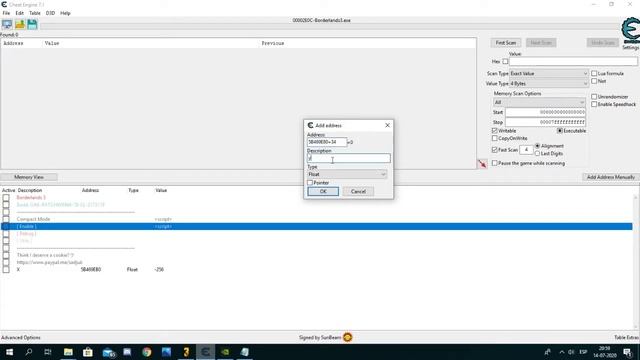
Task: Open Memory View
Action: tap(29, 177)
